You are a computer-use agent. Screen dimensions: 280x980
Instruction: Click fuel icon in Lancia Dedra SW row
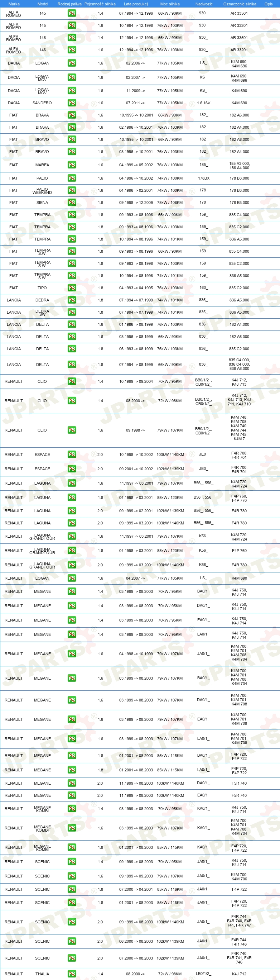72,312
